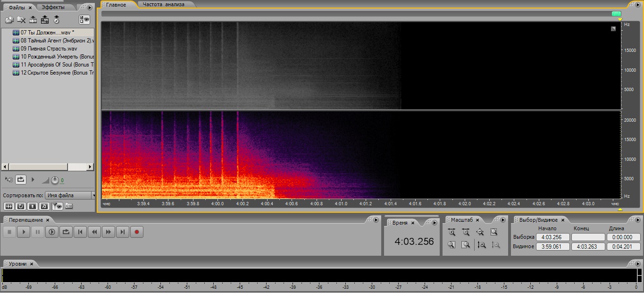Click Zoom out horizontally icon
Screen dimensions: 644x293
pos(466,232)
